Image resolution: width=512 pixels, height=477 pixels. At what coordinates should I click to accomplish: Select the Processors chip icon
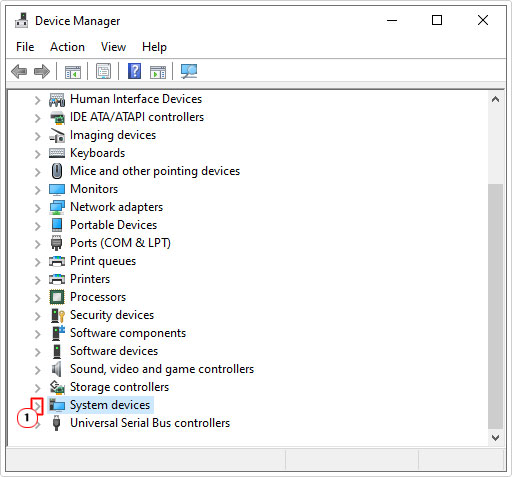tap(57, 297)
